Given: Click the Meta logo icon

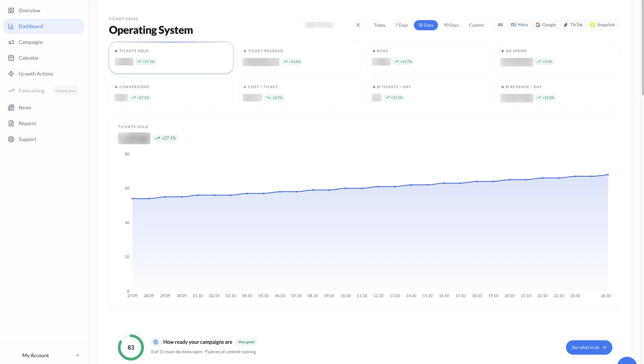Looking at the screenshot, I should [x=513, y=25].
